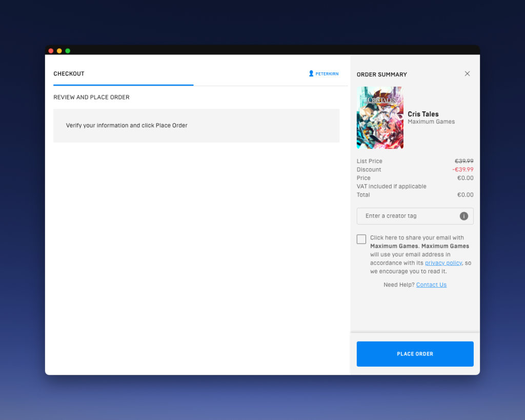Click the REVIEW AND PLACE ORDER heading
The width and height of the screenshot is (525, 420).
pyautogui.click(x=91, y=97)
